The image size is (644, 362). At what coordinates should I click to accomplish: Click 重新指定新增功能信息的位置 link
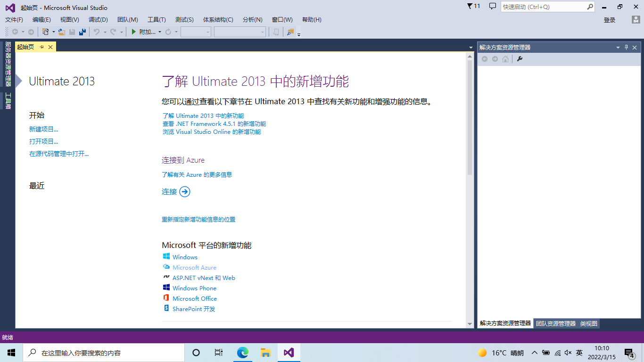click(198, 219)
